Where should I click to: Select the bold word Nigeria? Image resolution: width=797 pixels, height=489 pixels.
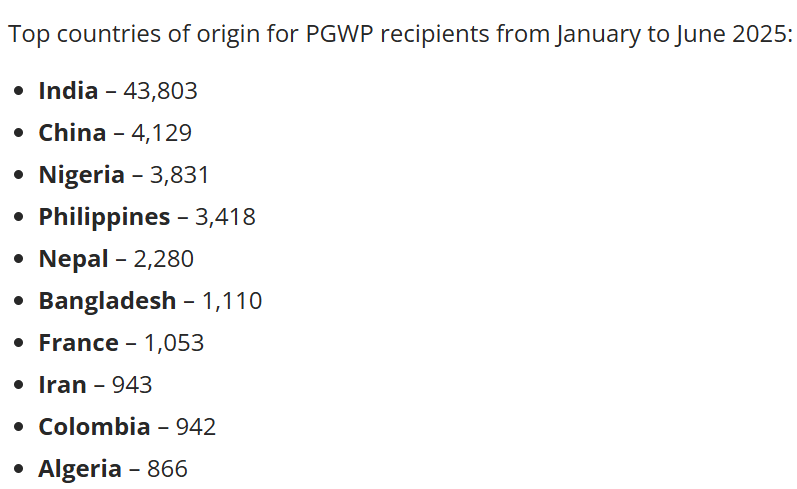coord(81,175)
